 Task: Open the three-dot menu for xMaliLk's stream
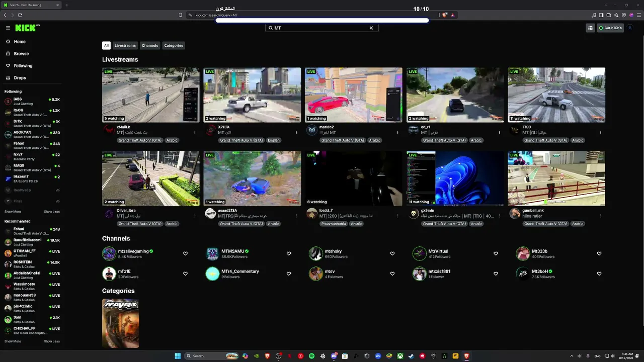(x=195, y=132)
